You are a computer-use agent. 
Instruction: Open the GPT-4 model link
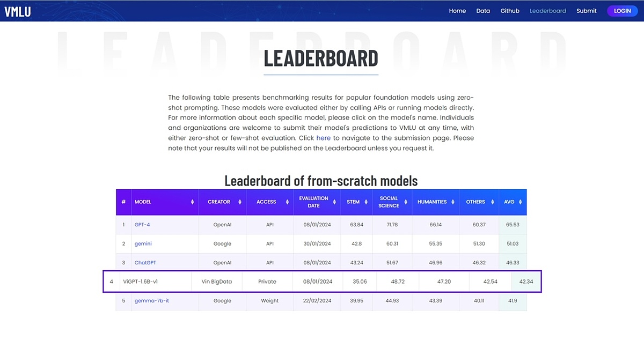[x=142, y=225]
